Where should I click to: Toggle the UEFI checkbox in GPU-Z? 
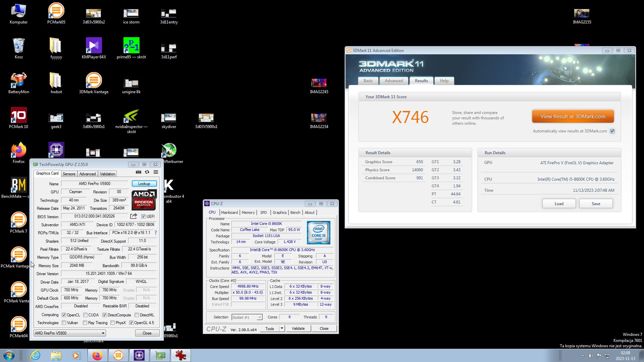coord(143,217)
